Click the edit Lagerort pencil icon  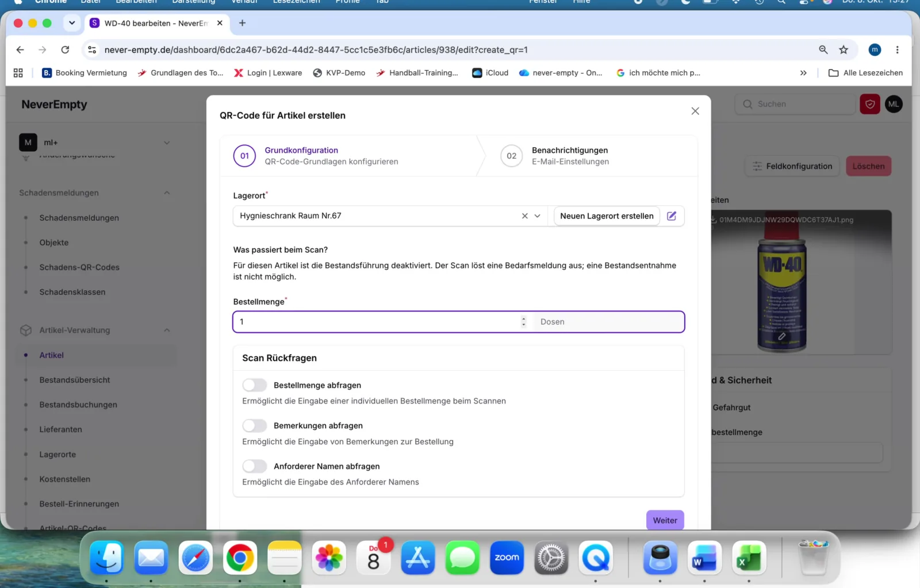click(x=671, y=216)
